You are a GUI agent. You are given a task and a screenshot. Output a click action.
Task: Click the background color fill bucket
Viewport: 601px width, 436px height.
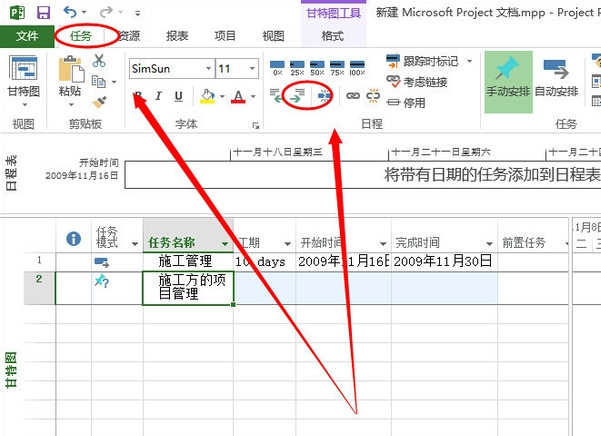click(x=207, y=96)
